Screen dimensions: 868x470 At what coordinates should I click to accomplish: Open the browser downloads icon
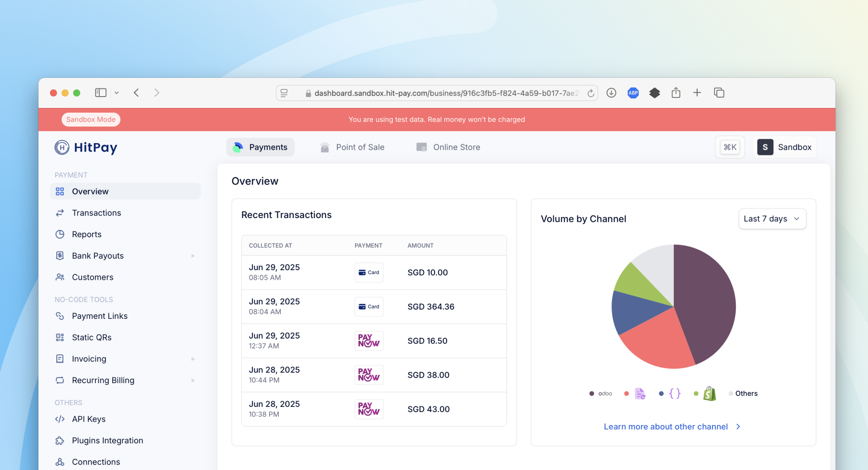coord(611,93)
